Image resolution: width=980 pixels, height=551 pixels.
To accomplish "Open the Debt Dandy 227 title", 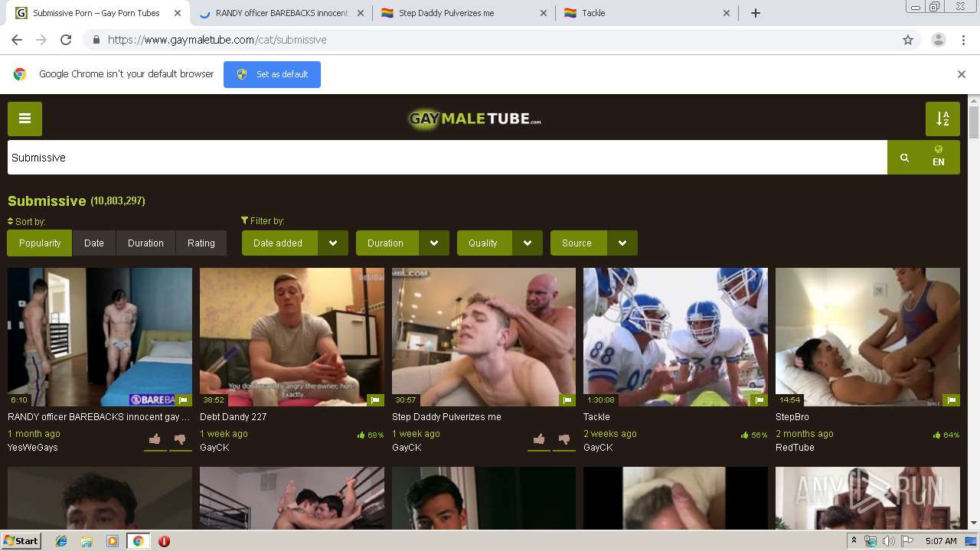I will tap(233, 417).
